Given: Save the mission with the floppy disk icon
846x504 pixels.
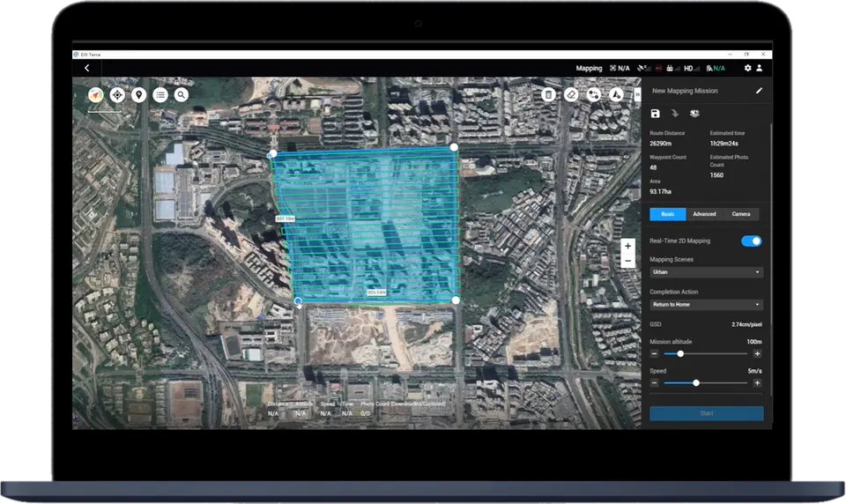Looking at the screenshot, I should [x=655, y=114].
